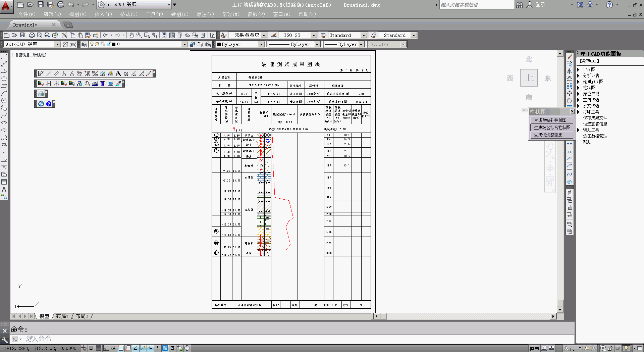Screen dimensions: 644x352
Task: Open the layer list dropdown showing layer 0
Action: pyautogui.click(x=184, y=44)
